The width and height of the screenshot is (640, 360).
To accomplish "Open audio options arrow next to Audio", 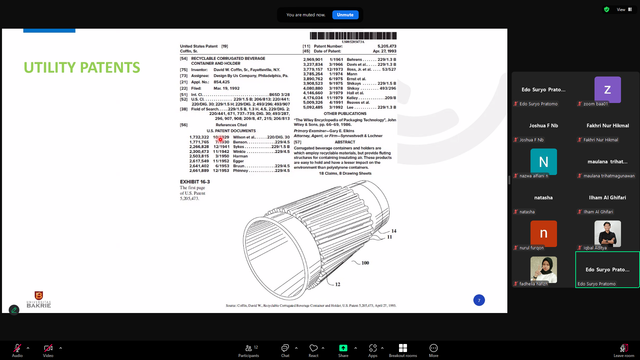I will coord(28,348).
